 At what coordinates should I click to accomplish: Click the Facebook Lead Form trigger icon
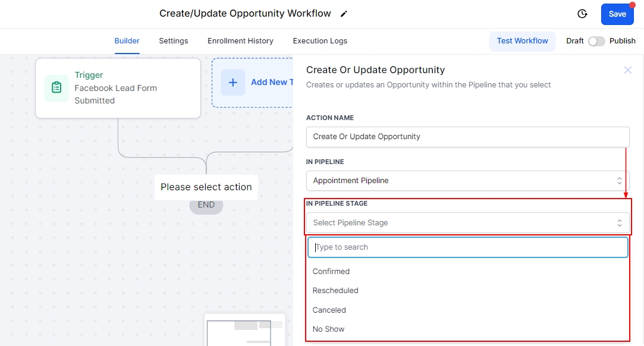56,88
